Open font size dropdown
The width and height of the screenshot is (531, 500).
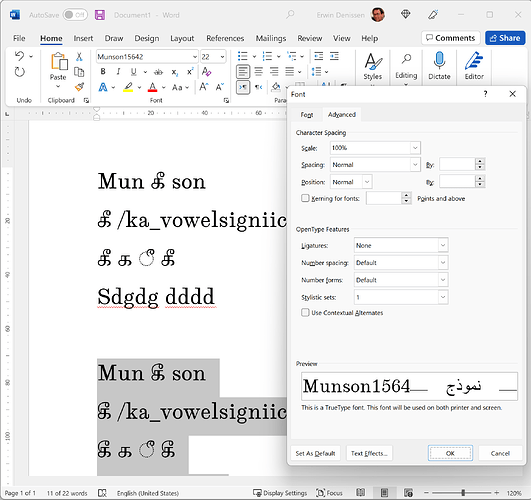(222, 57)
